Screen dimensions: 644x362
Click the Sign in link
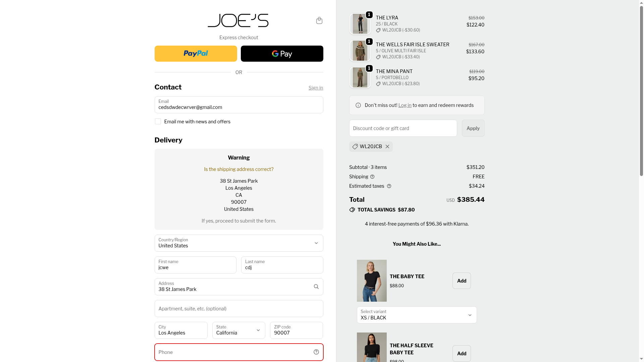coord(316,88)
